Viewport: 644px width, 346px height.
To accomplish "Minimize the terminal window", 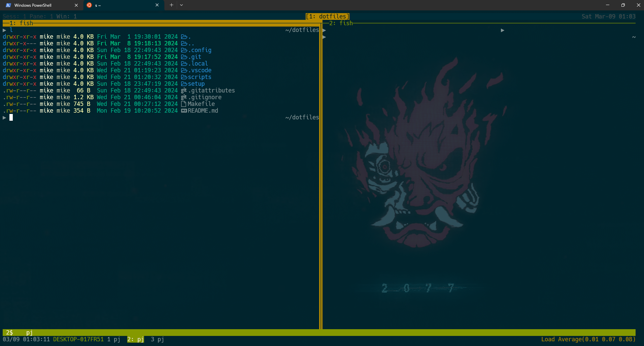I will [x=608, y=5].
